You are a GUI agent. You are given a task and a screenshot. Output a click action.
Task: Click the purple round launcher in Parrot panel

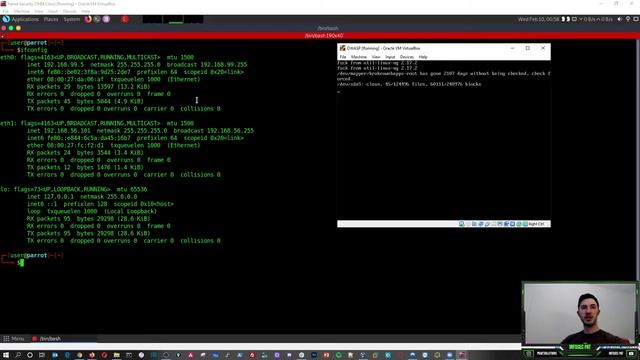click(106, 19)
